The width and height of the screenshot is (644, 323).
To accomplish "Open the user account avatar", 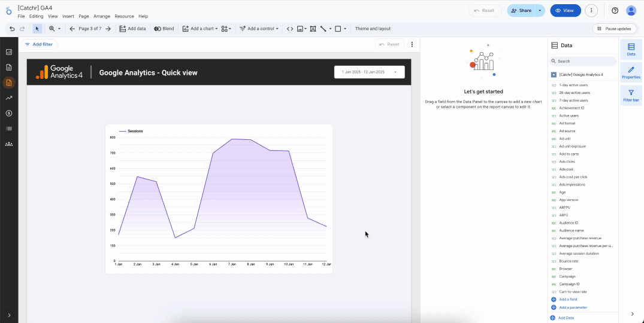I will coord(631,11).
